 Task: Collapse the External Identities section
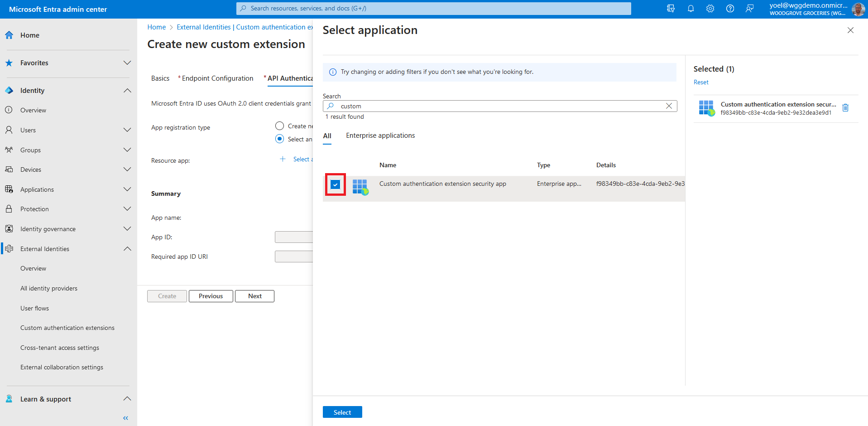click(127, 249)
